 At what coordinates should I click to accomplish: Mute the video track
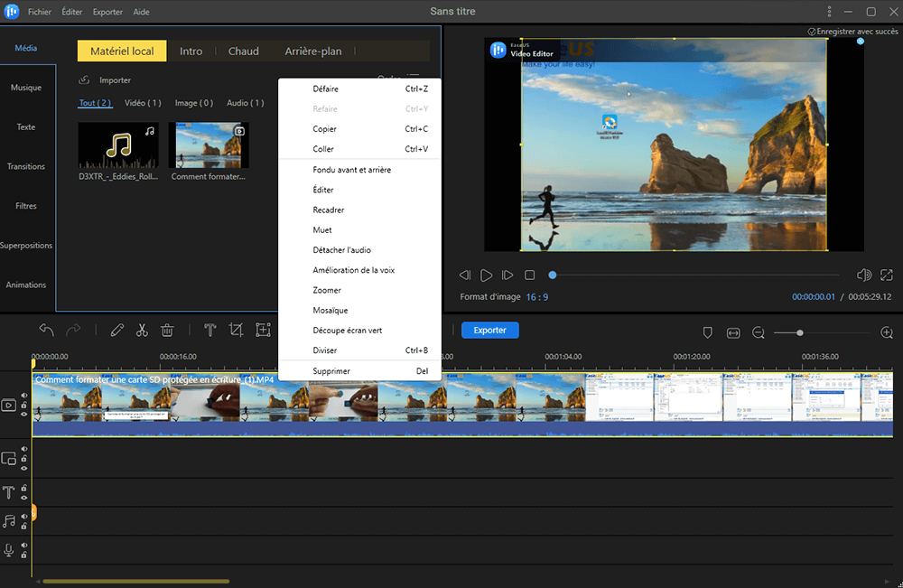(24, 396)
